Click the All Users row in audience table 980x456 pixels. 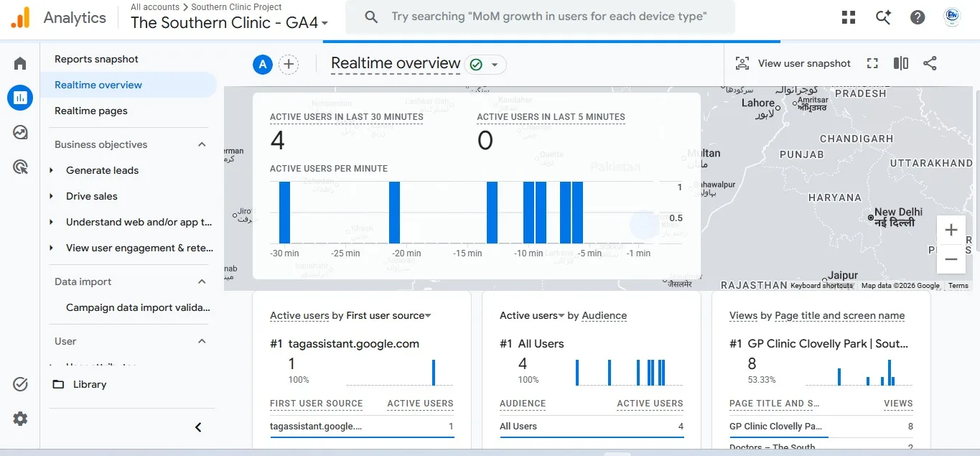[592, 427]
